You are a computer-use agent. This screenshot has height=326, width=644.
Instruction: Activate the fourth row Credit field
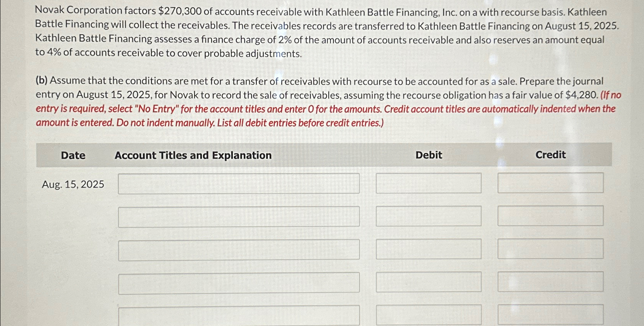(x=550, y=282)
